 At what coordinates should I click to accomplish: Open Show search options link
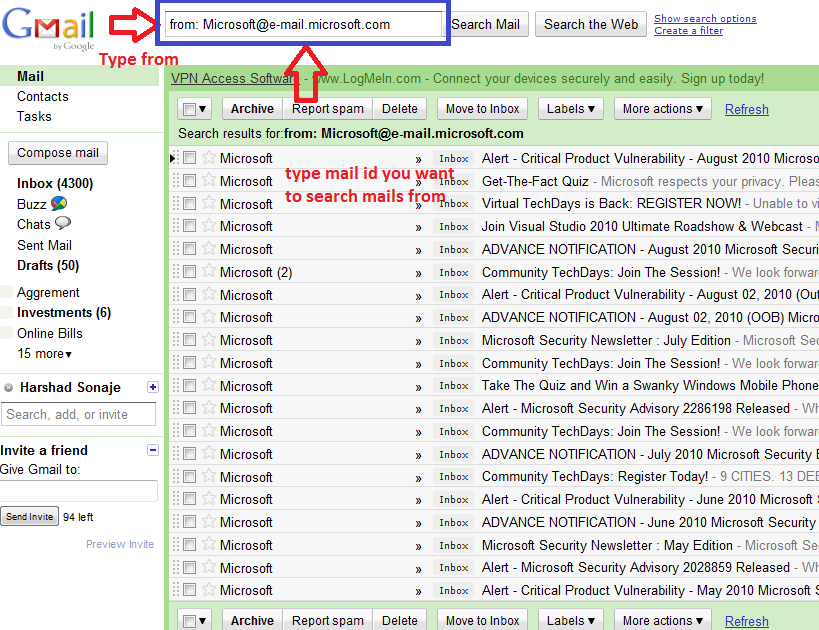[705, 18]
